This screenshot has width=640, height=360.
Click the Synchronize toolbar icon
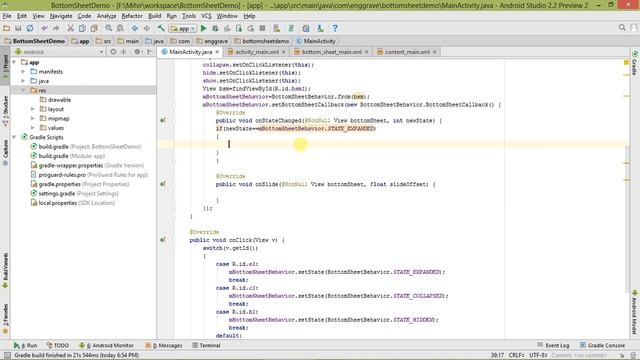pyautogui.click(x=30, y=29)
